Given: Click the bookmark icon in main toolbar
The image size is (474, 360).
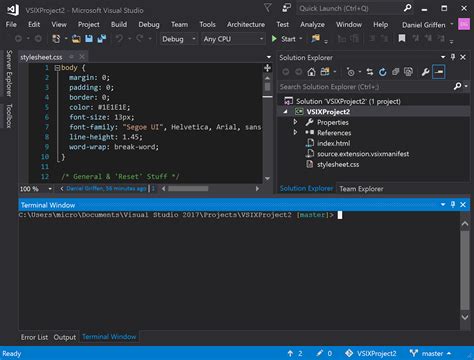Looking at the screenshot, I should tap(402, 39).
